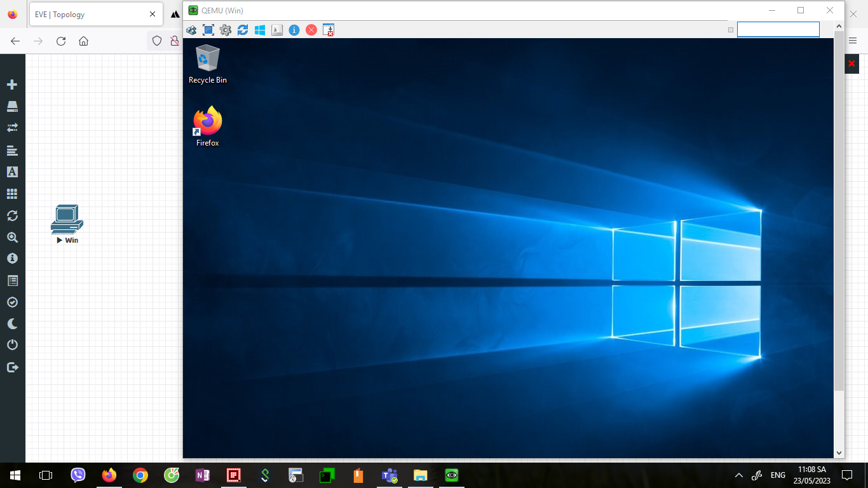Switch the ENG input language indicator
Screen dimensions: 868x488
[778, 475]
